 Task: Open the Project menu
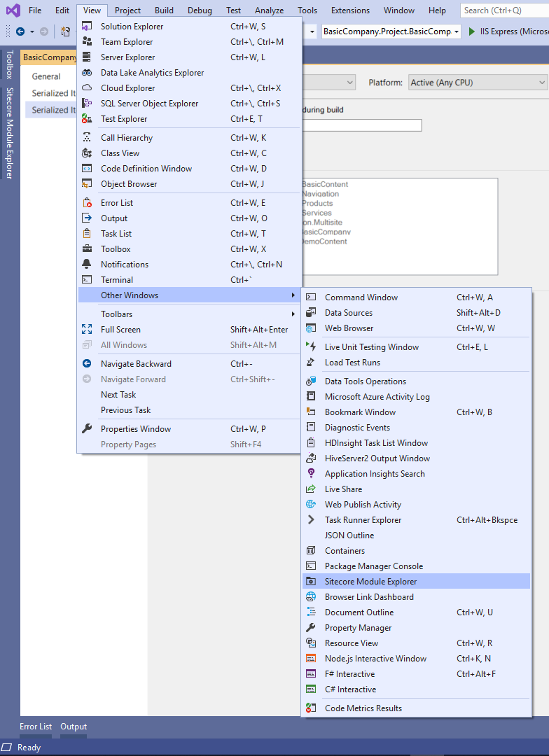[x=128, y=10]
